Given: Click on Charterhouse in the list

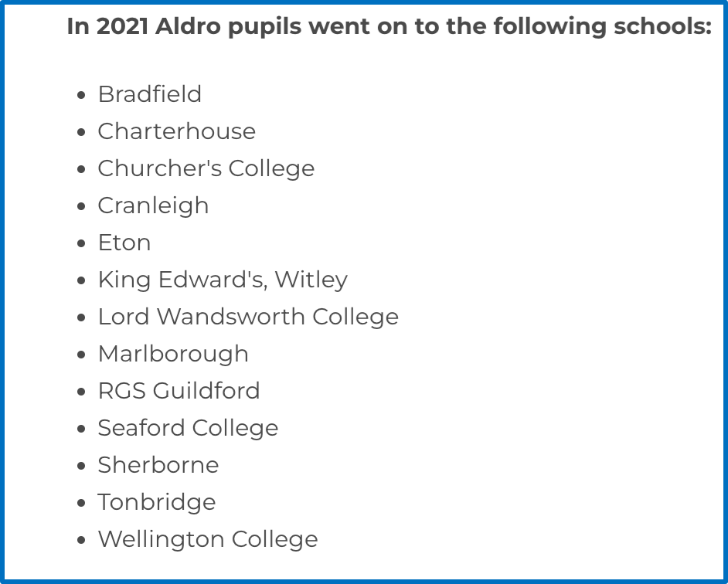Looking at the screenshot, I should (176, 131).
